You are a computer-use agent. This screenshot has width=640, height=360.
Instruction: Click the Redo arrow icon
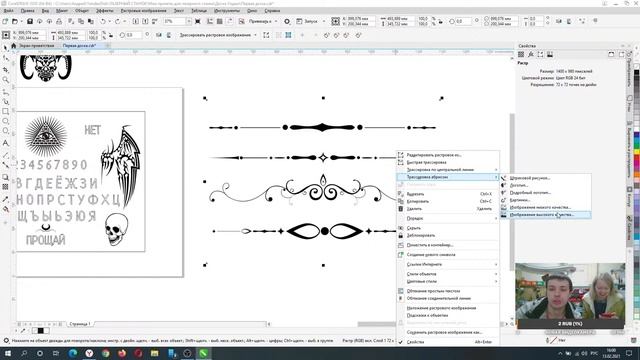point(118,21)
